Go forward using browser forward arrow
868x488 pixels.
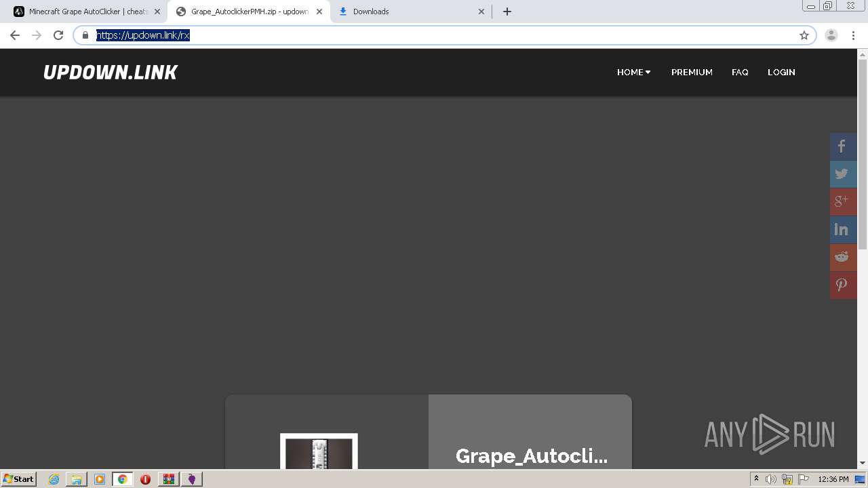(x=37, y=35)
